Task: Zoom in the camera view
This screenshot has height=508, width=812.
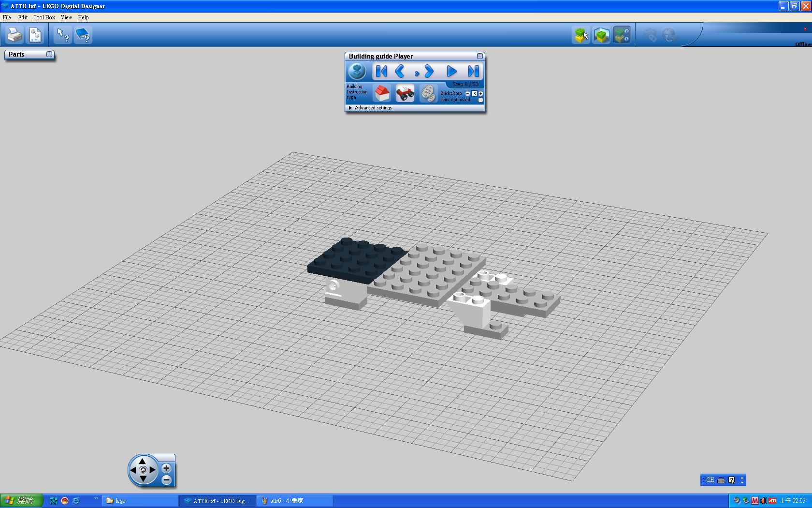Action: click(x=166, y=468)
